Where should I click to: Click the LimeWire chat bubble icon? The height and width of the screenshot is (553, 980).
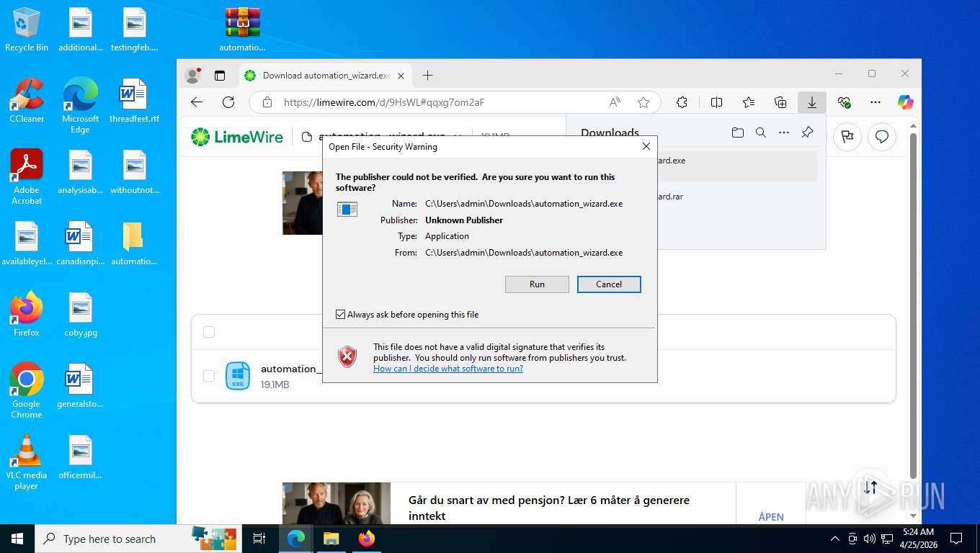(882, 137)
